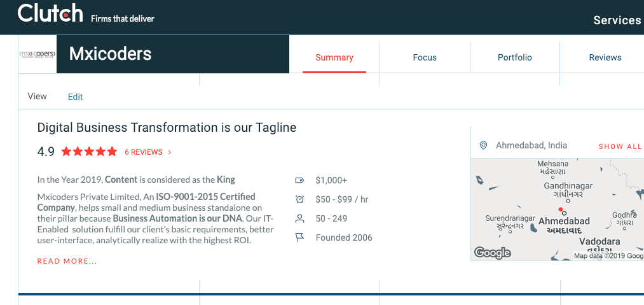Screen dimensions: 644x305
Task: Open the Focus tab
Action: pyautogui.click(x=425, y=57)
